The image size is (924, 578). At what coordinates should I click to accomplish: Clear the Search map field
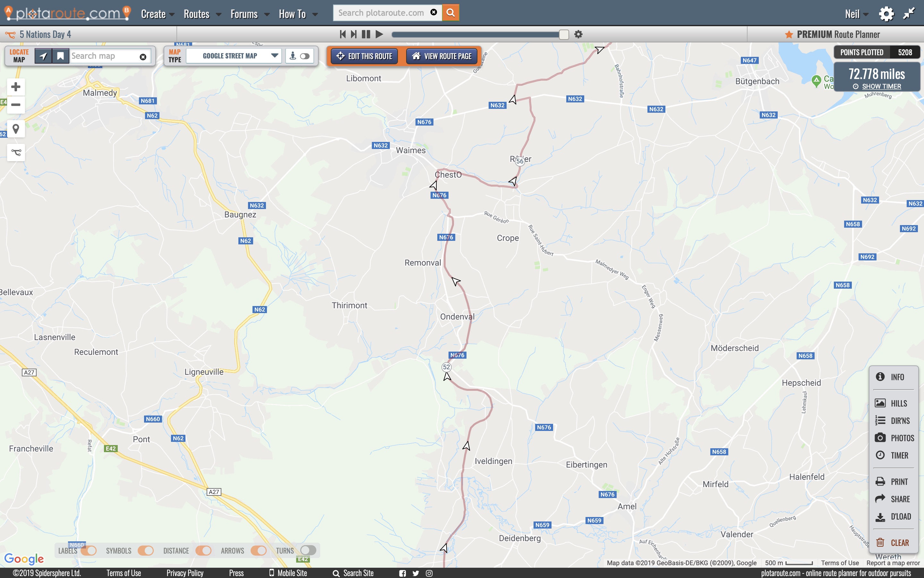tap(143, 57)
